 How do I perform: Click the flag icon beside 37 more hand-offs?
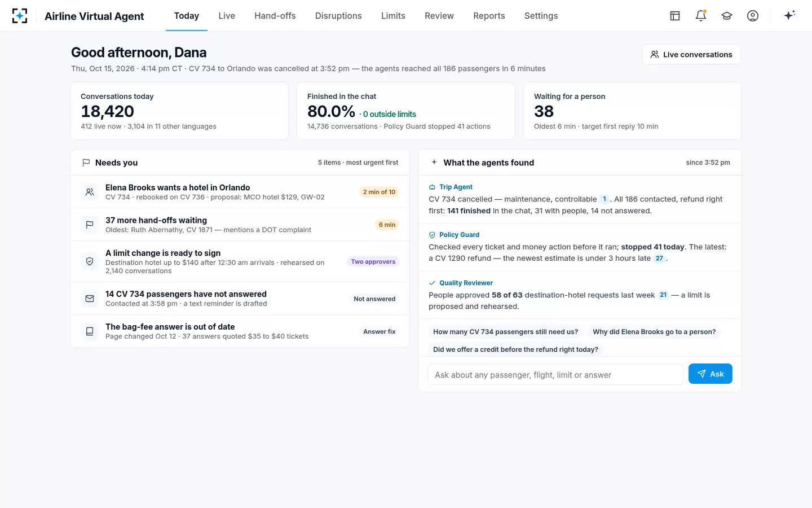click(90, 225)
